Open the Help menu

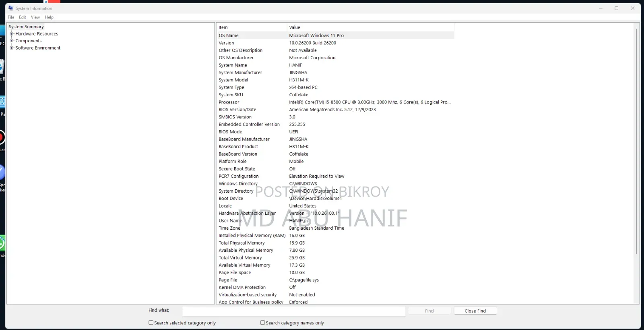49,17
